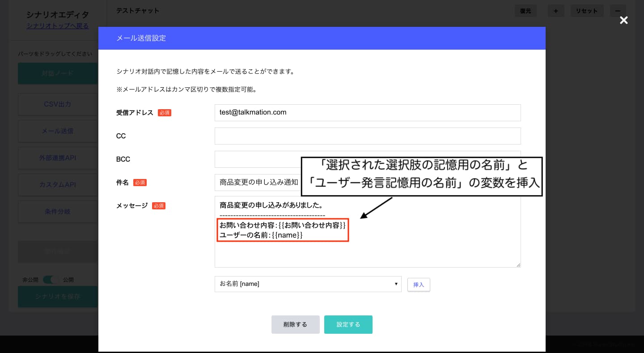Click the テストチャット heading
644x353 pixels.
point(137,10)
